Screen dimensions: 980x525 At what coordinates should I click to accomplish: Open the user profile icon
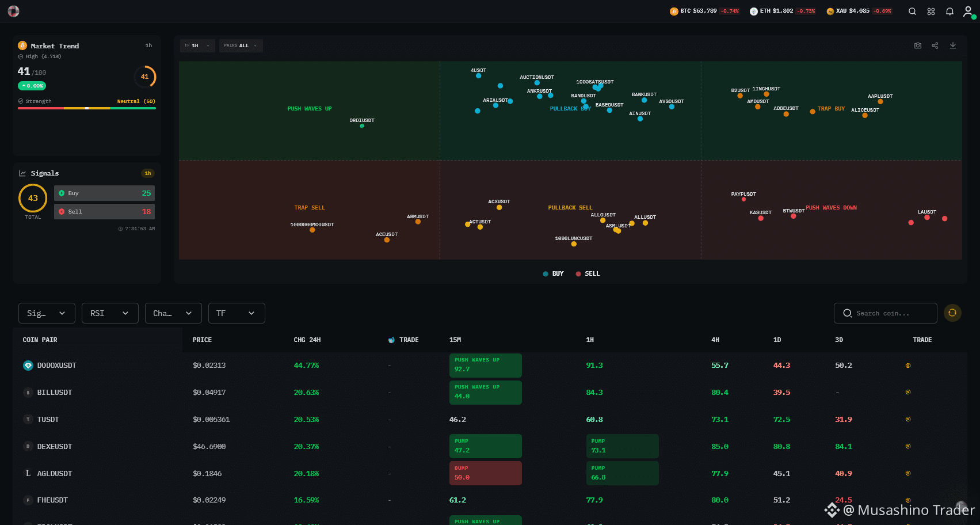click(968, 12)
